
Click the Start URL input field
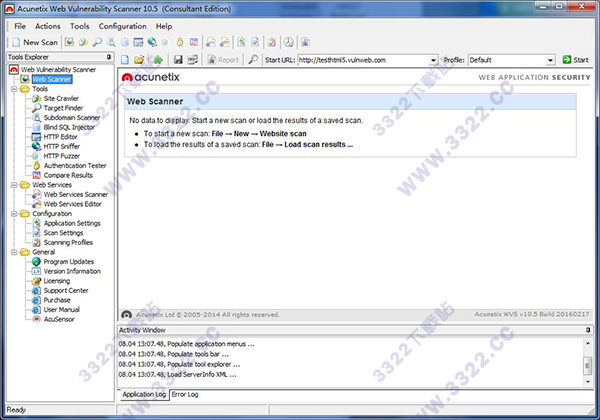pos(363,60)
